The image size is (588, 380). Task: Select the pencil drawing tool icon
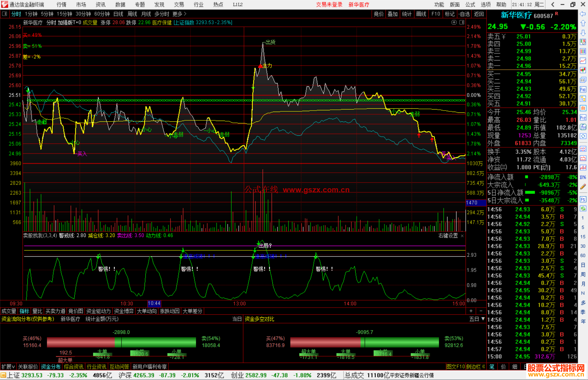[583, 187]
